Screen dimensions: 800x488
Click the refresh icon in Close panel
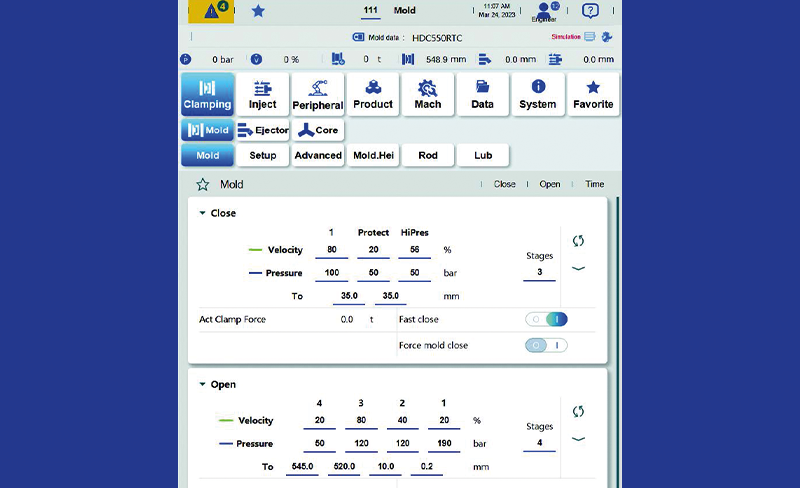[x=578, y=241]
